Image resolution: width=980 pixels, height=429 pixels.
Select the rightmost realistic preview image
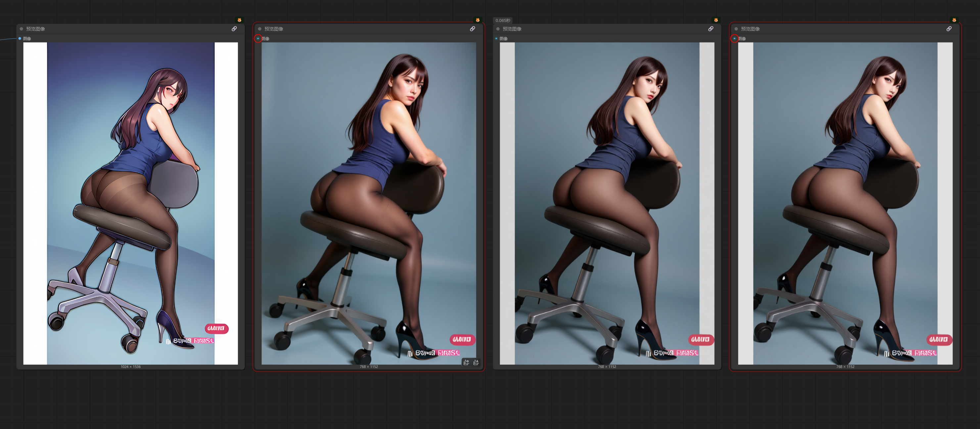pos(845,203)
